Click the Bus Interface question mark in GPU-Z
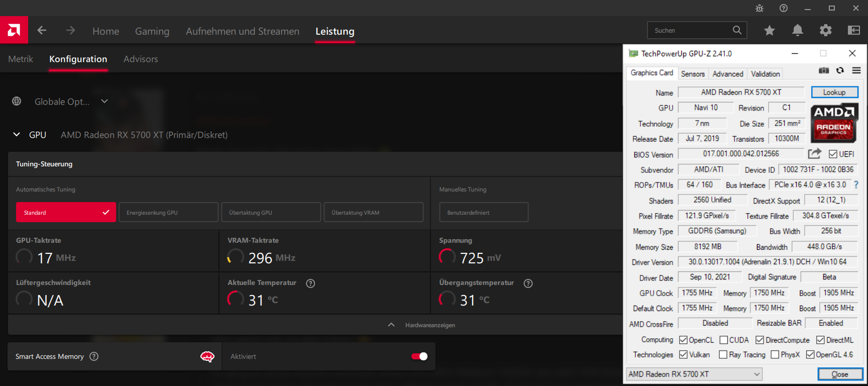 click(856, 185)
